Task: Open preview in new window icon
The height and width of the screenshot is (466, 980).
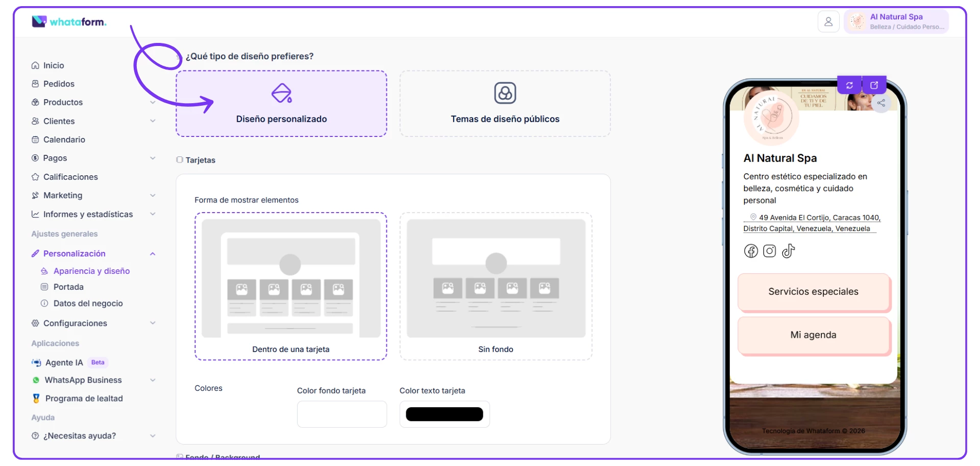Action: pyautogui.click(x=874, y=85)
